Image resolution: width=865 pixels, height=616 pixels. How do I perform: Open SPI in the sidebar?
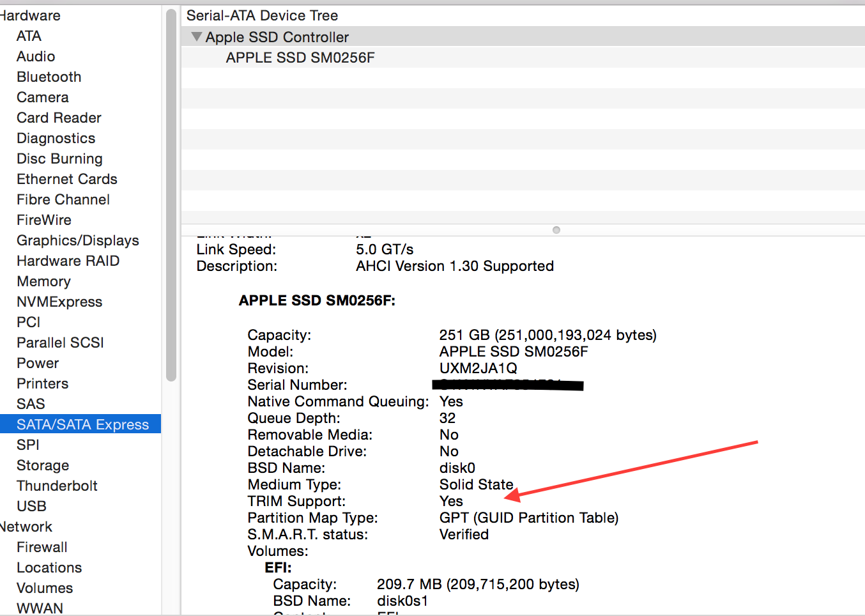(x=28, y=445)
